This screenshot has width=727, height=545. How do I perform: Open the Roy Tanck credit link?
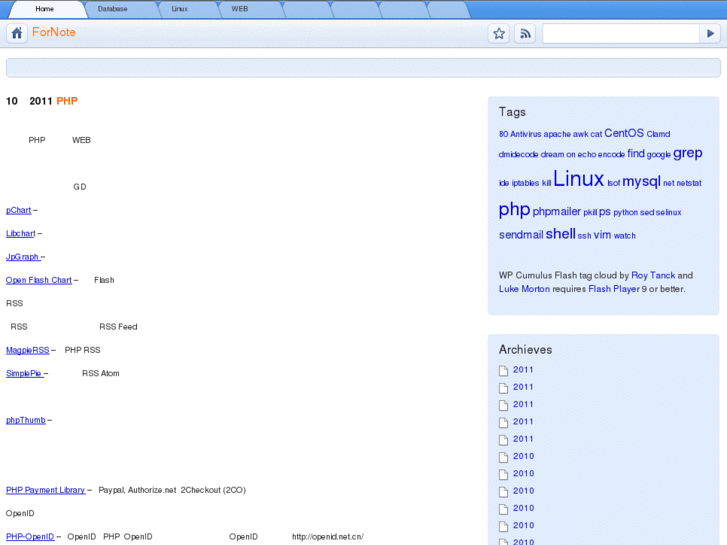pyautogui.click(x=653, y=276)
